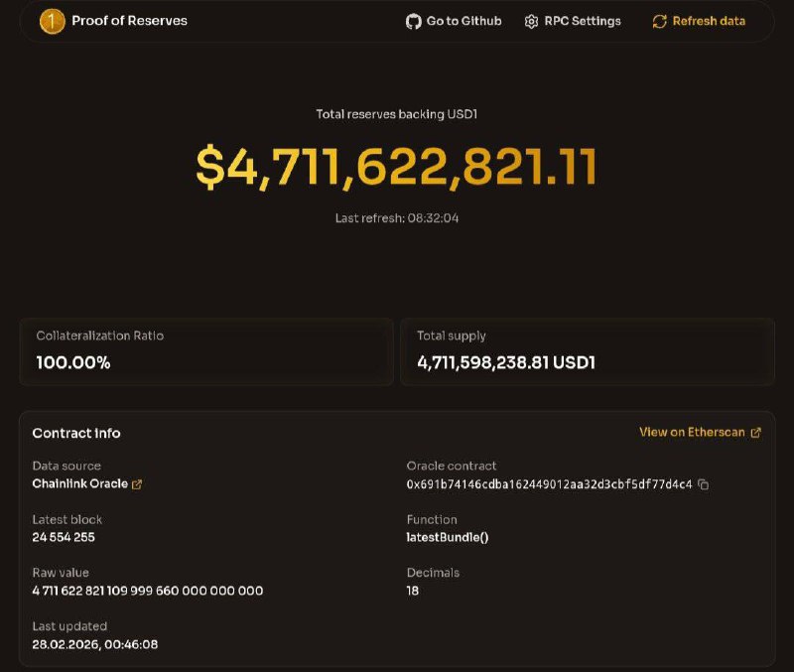
Task: Click the RPC Settings gear icon
Action: [531, 21]
